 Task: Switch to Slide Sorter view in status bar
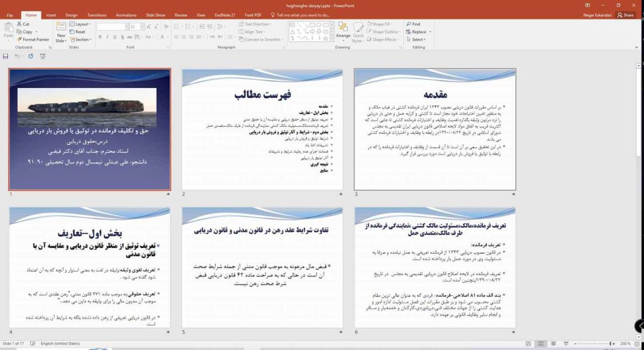click(541, 344)
